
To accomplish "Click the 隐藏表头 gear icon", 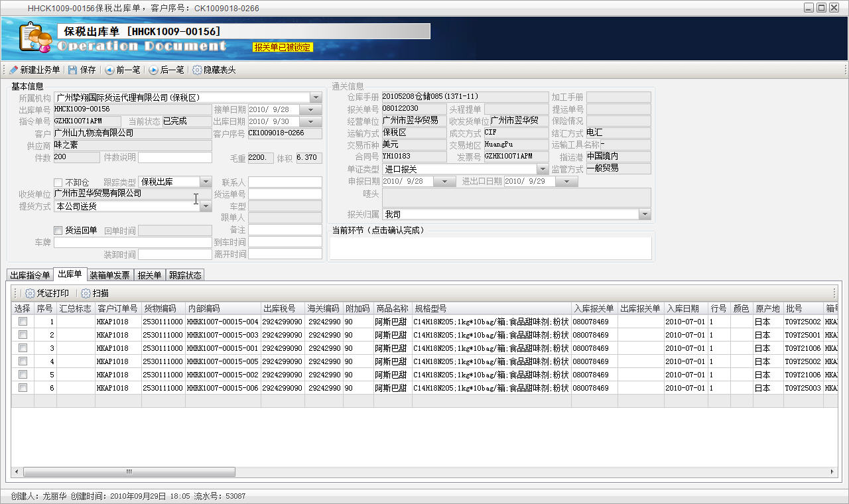I will pos(197,70).
